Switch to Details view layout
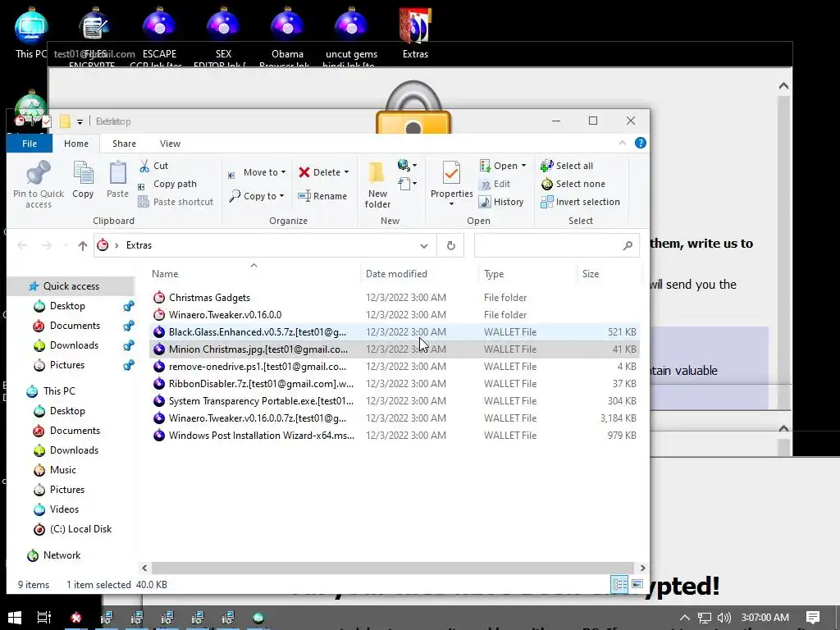Screen dimensions: 840x630 point(620,584)
